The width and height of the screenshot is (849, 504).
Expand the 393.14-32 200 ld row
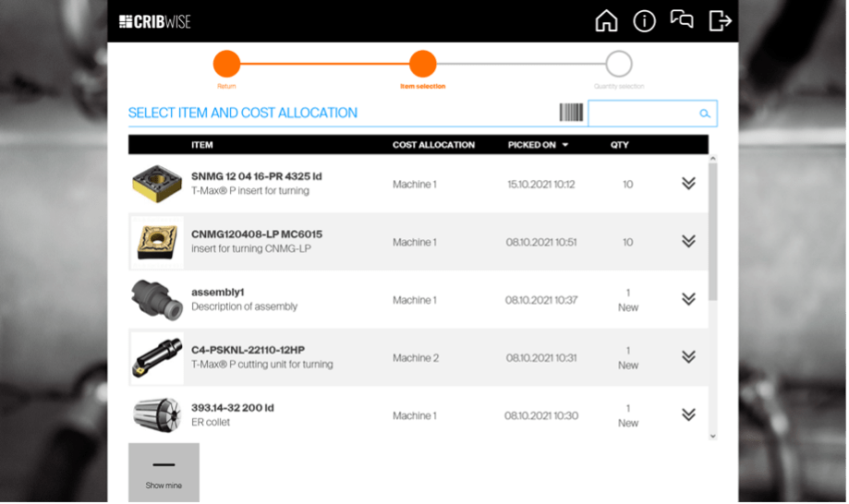[x=688, y=415]
